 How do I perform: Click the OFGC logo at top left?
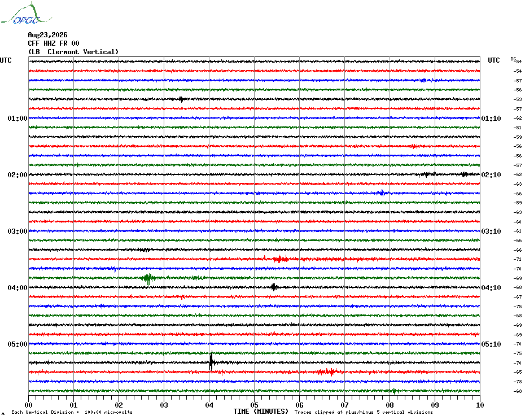click(26, 14)
